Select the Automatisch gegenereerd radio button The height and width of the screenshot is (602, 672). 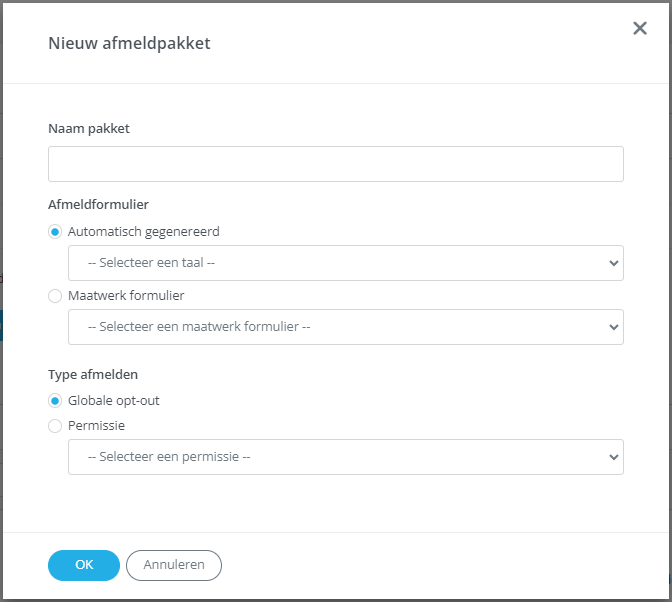55,232
